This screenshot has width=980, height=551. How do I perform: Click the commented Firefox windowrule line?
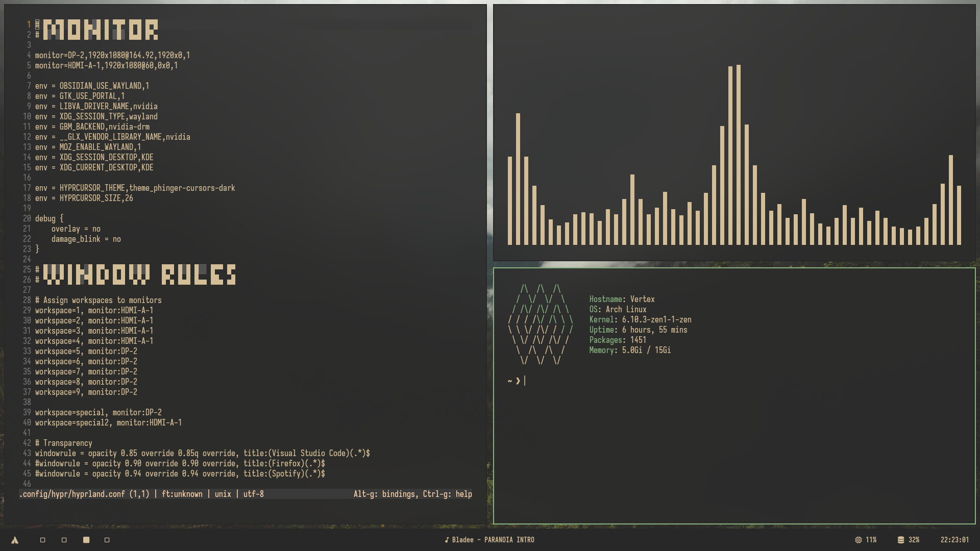pyautogui.click(x=180, y=463)
